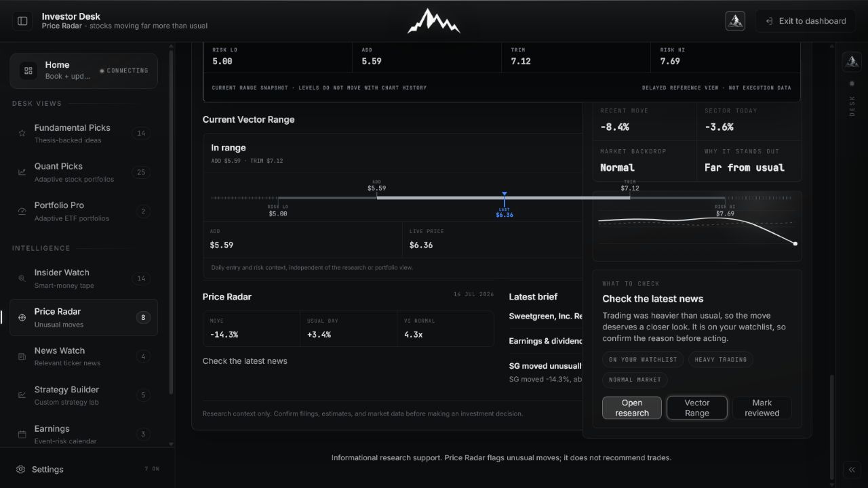Select NORMAL MARKET tag
The height and width of the screenshot is (488, 868).
coord(635,380)
